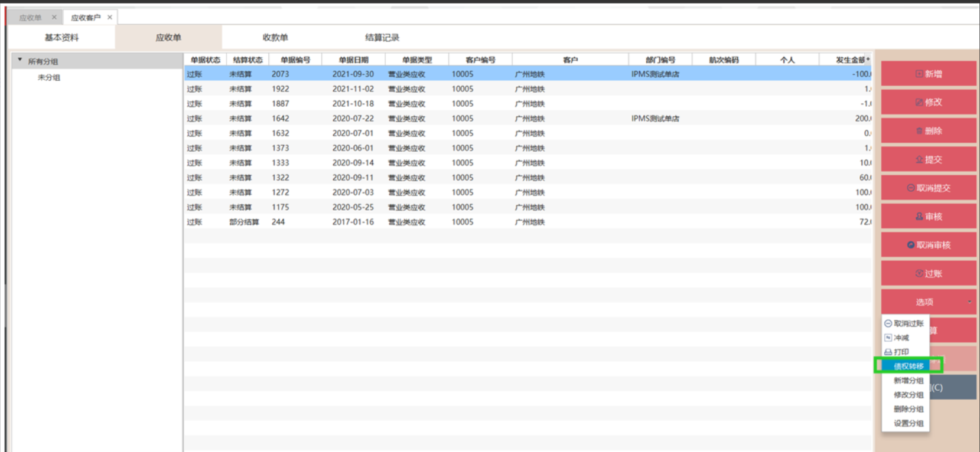Select 冲减 in the options menu

point(901,338)
